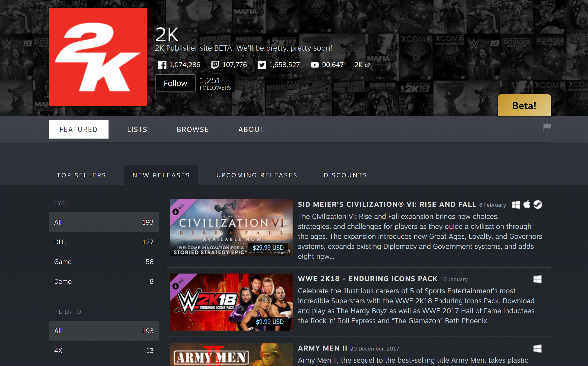Click the Beta! button
The height and width of the screenshot is (366, 588).
pyautogui.click(x=524, y=105)
